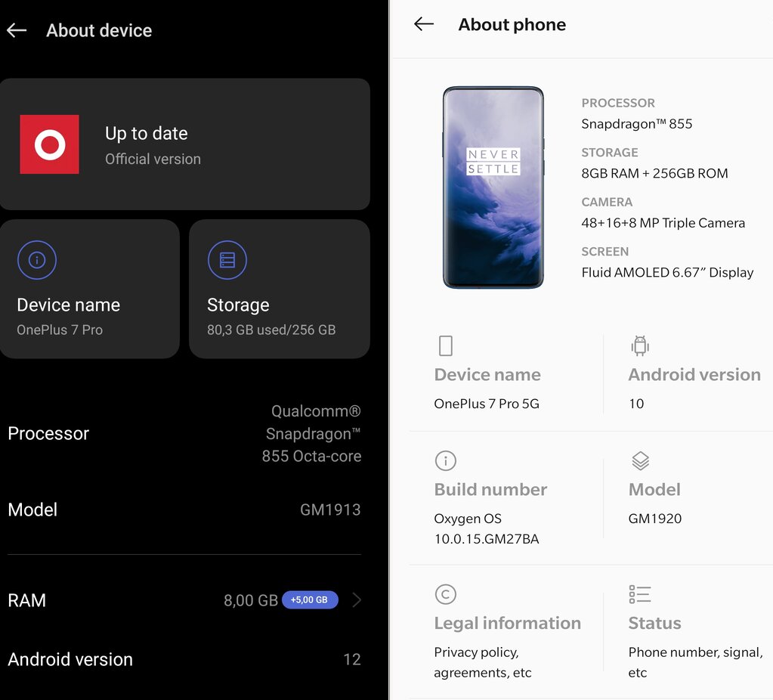Viewport: 773px width, 700px height.
Task: Tap the copyright icon above Legal information
Action: [x=446, y=594]
